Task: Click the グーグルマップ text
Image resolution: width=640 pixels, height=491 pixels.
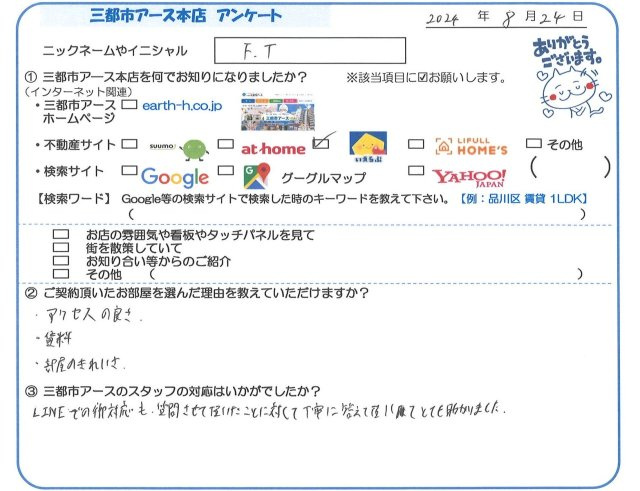Action: tap(324, 178)
